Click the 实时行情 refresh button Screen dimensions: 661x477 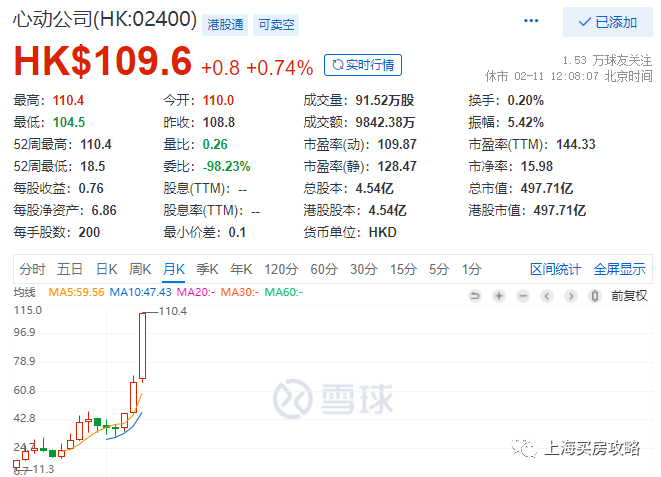pos(363,65)
